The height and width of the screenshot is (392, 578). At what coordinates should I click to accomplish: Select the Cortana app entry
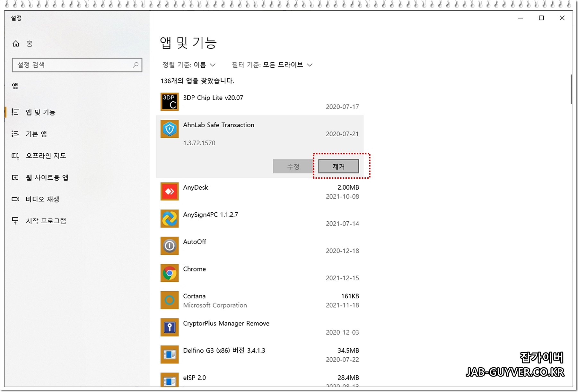coord(260,300)
